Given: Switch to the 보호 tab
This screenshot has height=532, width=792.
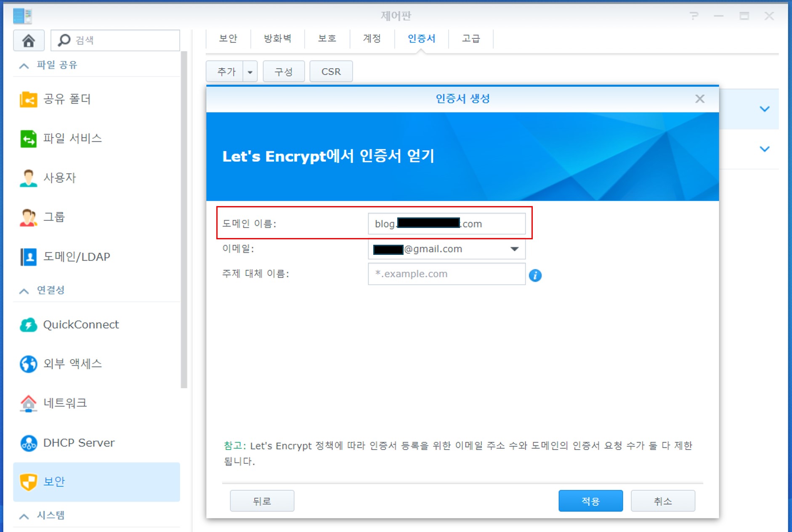Looking at the screenshot, I should tap(327, 39).
